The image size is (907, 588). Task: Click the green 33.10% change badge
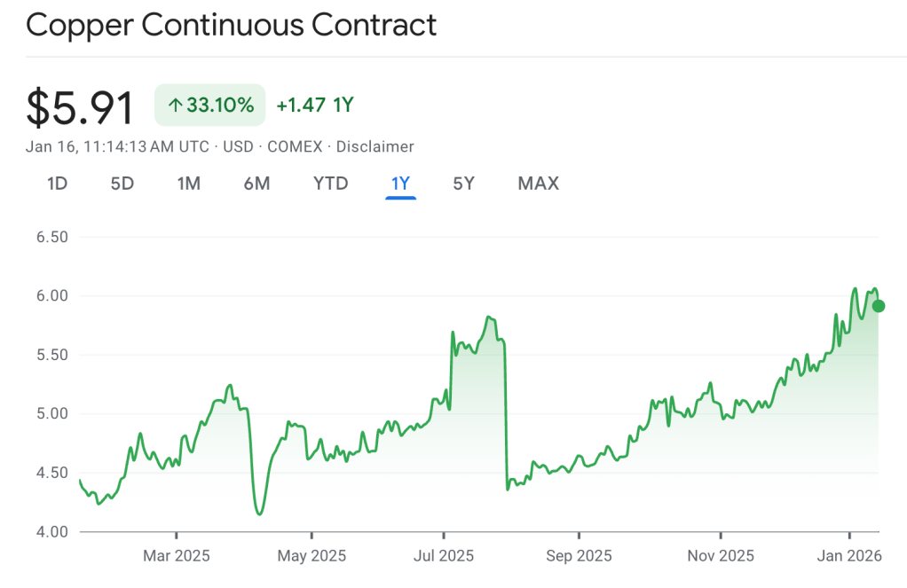[210, 106]
